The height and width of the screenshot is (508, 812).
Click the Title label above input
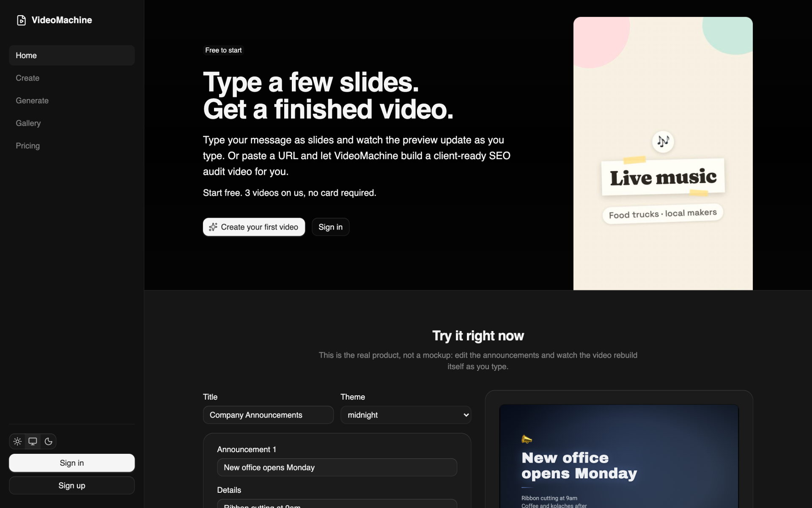pos(210,397)
